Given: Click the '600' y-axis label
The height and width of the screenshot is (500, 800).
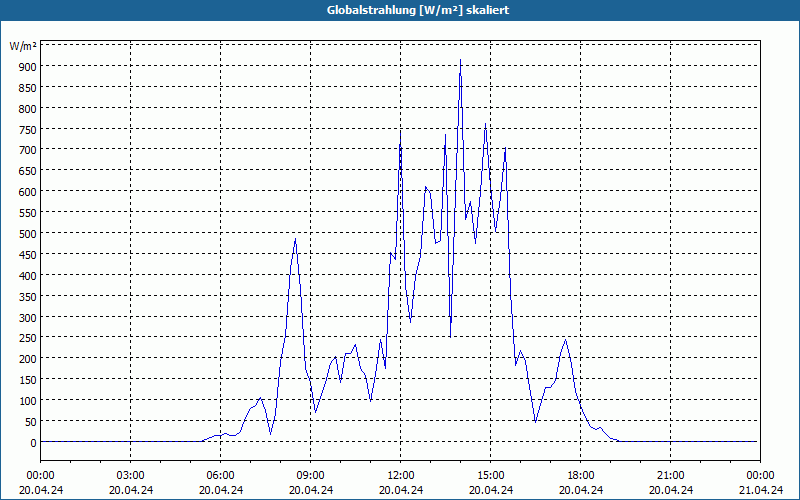Looking at the screenshot, I should pyautogui.click(x=28, y=192).
